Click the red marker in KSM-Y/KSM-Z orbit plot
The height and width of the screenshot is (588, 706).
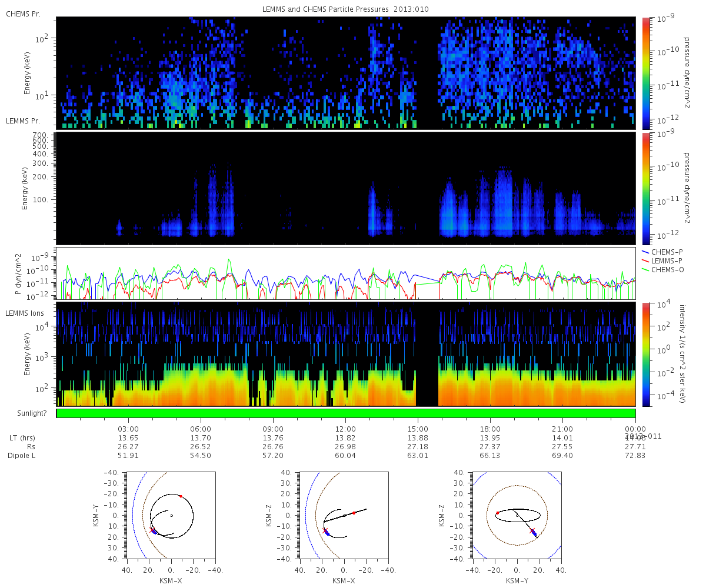point(497,513)
